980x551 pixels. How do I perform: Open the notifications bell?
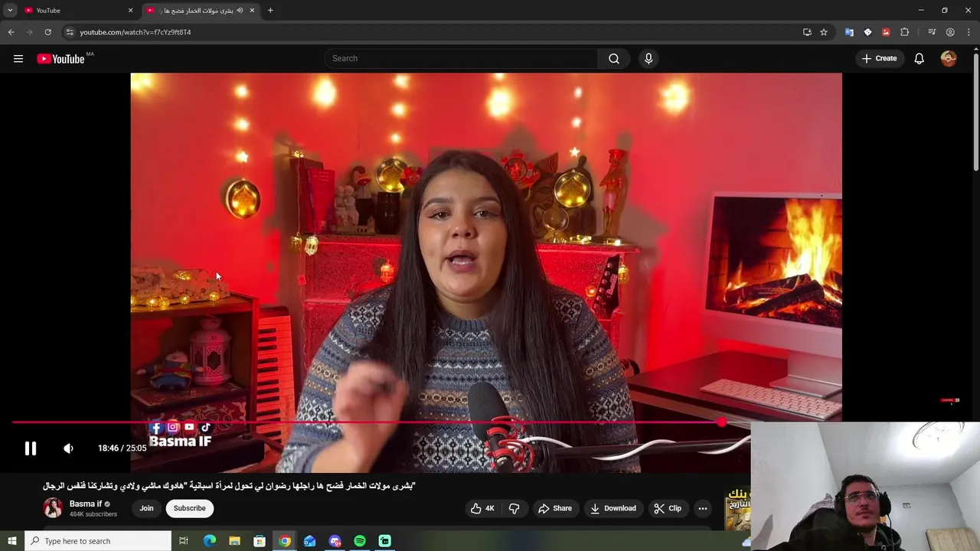coord(920,58)
